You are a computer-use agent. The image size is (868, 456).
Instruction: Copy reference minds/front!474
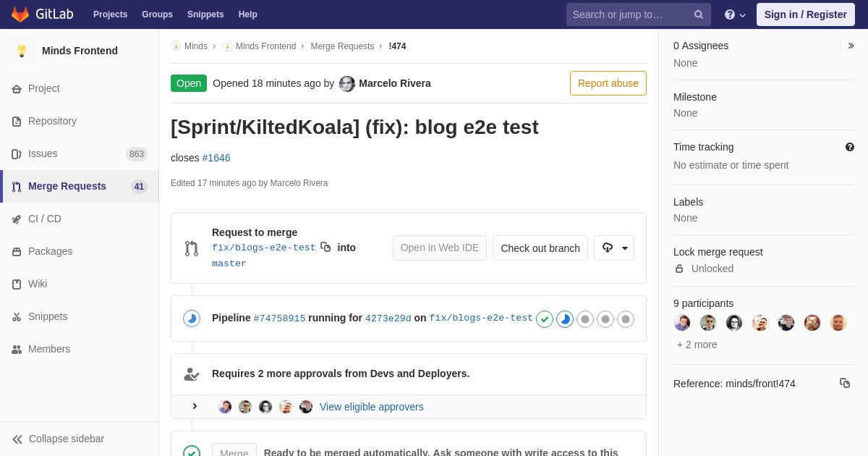(845, 383)
